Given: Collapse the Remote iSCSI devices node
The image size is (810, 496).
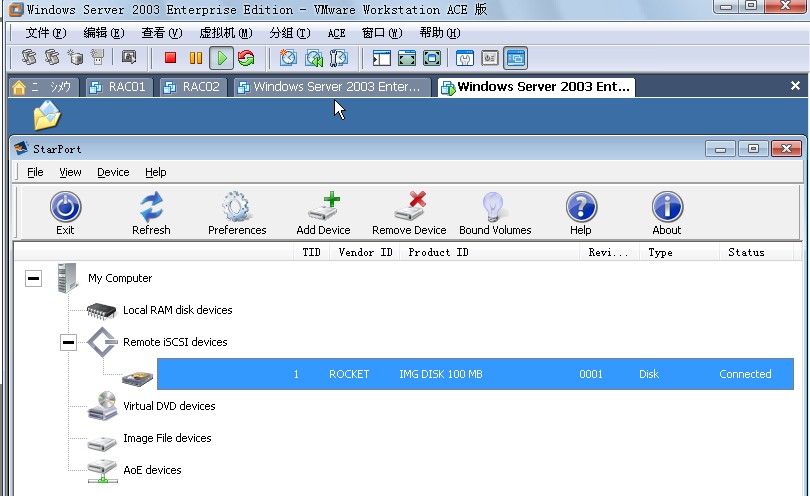Looking at the screenshot, I should [x=68, y=342].
